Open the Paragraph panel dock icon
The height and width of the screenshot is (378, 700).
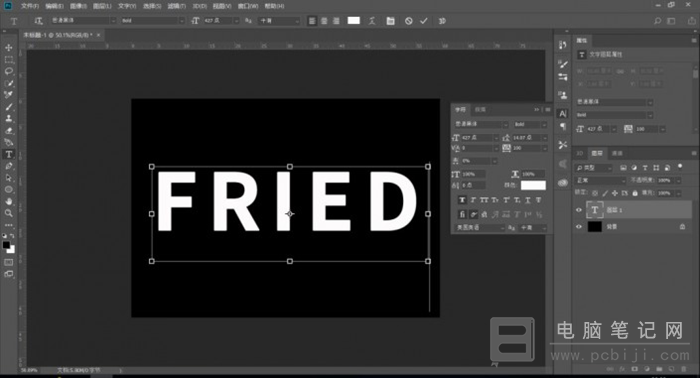(562, 127)
